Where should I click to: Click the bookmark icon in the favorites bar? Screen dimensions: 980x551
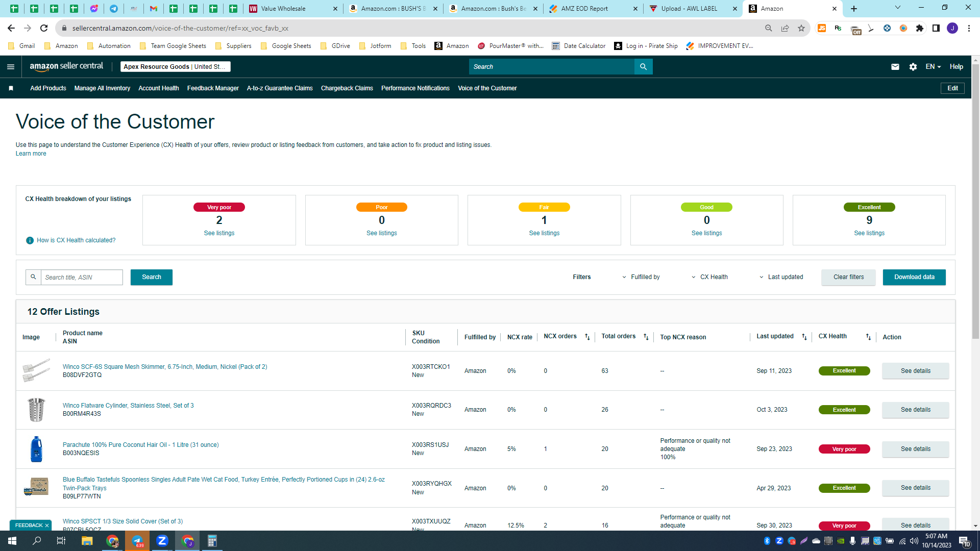tap(11, 88)
